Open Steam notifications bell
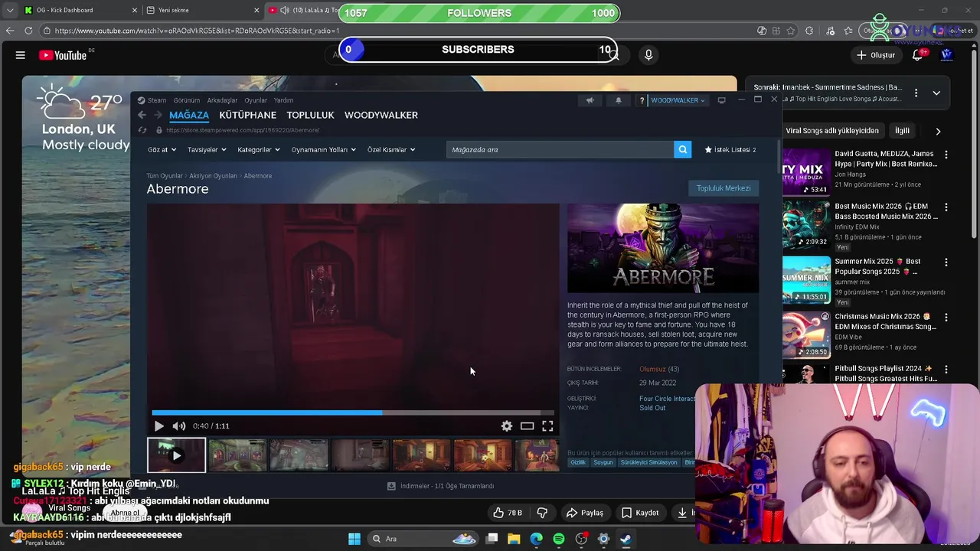Viewport: 980px width, 551px height. [x=619, y=100]
